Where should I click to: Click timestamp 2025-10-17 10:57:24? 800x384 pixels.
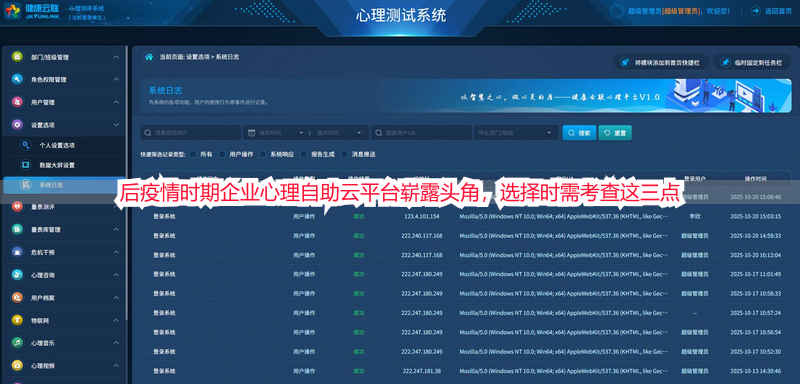point(755,313)
